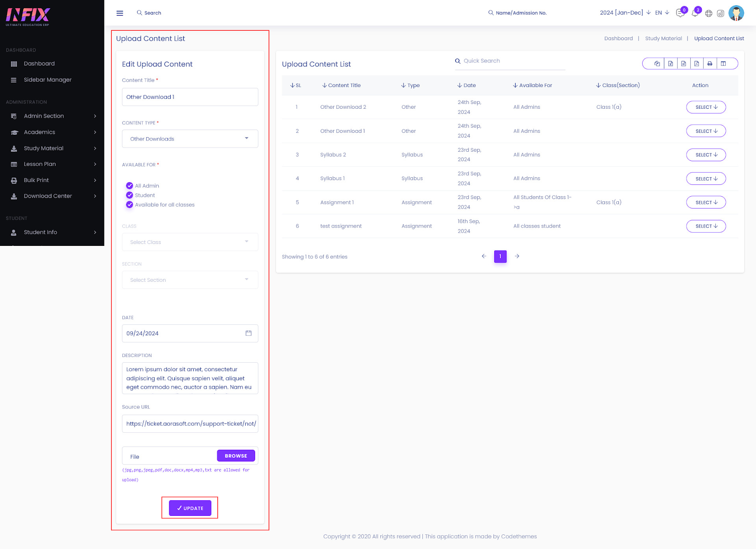Click the Source URL input field
The image size is (756, 549).
tap(190, 424)
